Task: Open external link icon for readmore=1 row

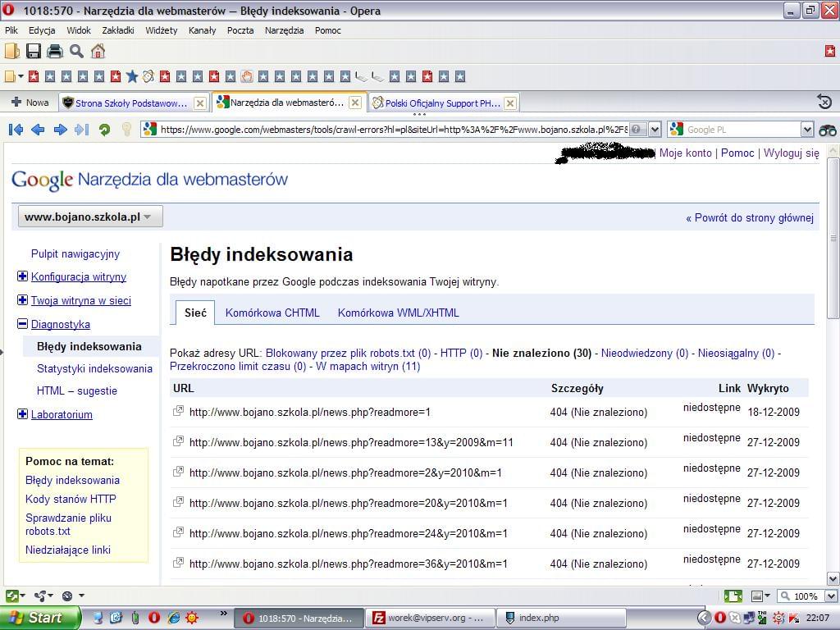Action: (178, 411)
